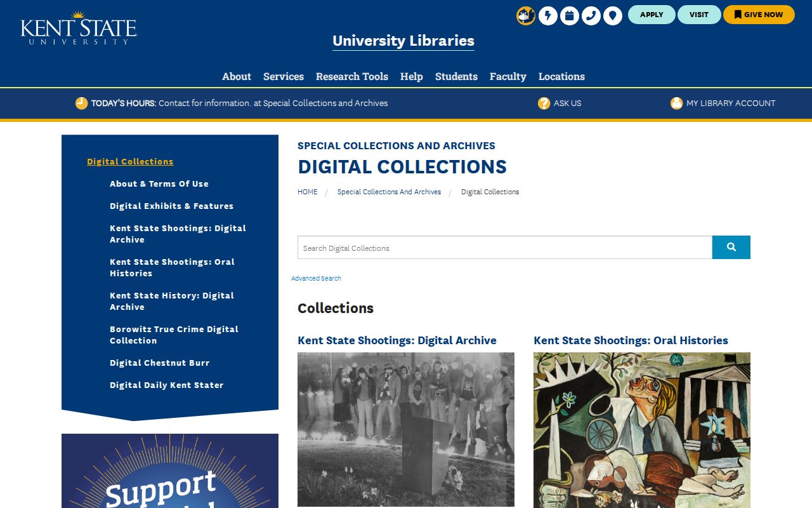Open My Library Account link text
Viewport: 812px width, 508px height.
coord(731,103)
